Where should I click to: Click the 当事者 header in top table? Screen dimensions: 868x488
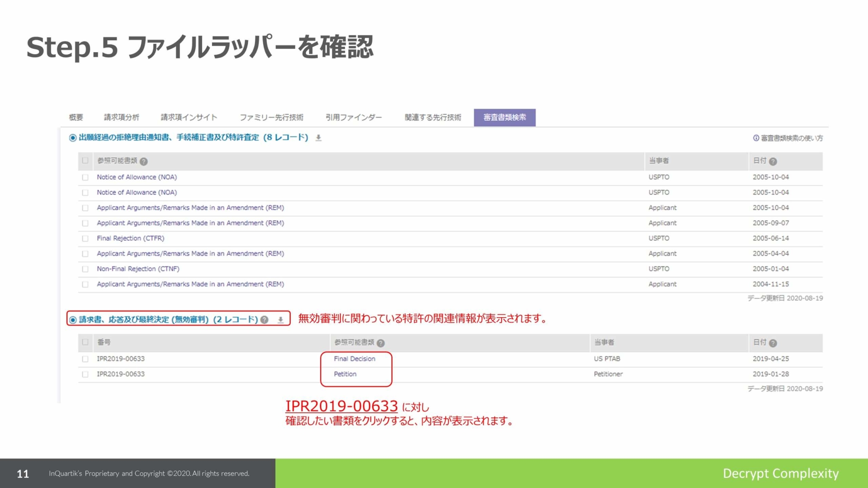click(659, 161)
